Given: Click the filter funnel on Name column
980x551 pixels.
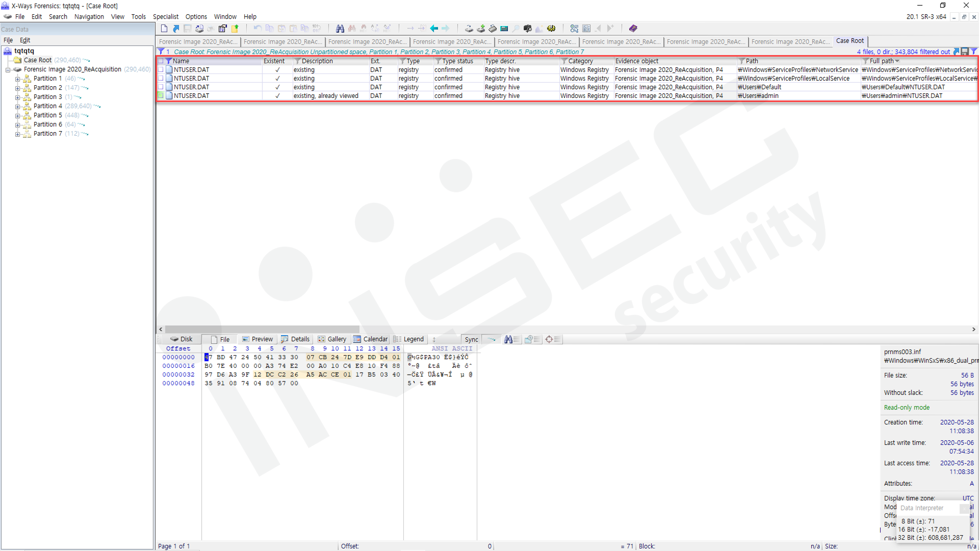Looking at the screenshot, I should [x=168, y=61].
